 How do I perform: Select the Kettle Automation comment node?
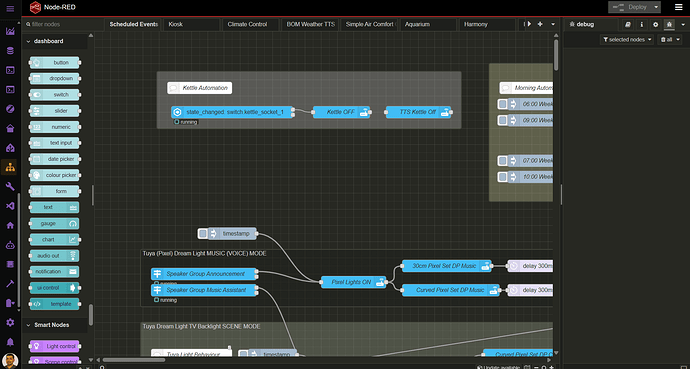[x=200, y=88]
